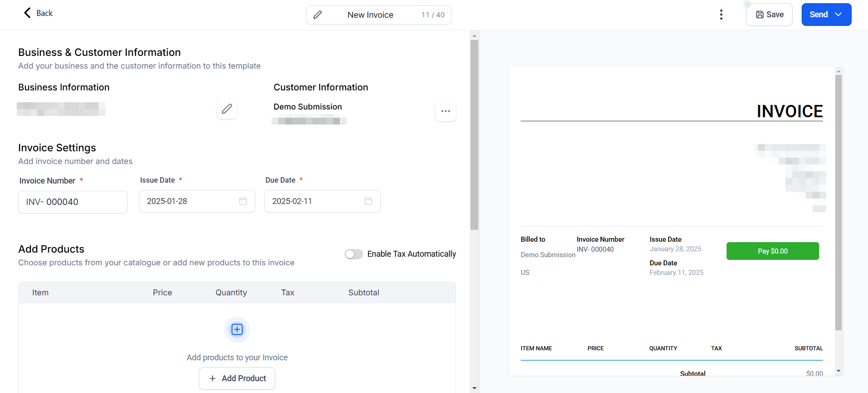Screen dimensions: 868x393
Task: Click the green Pay $0.00 button
Action: click(x=772, y=251)
